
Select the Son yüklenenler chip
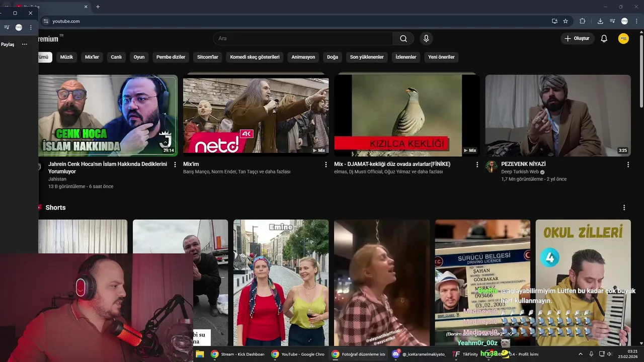click(x=367, y=57)
